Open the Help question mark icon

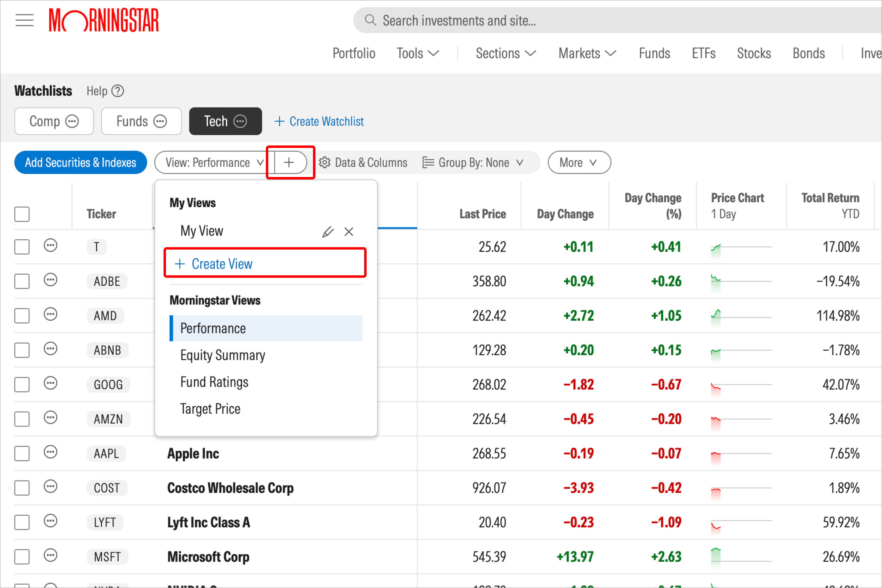(117, 91)
